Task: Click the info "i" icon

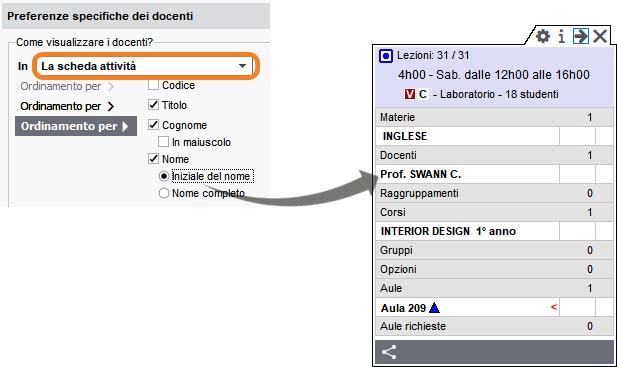Action: click(x=562, y=36)
